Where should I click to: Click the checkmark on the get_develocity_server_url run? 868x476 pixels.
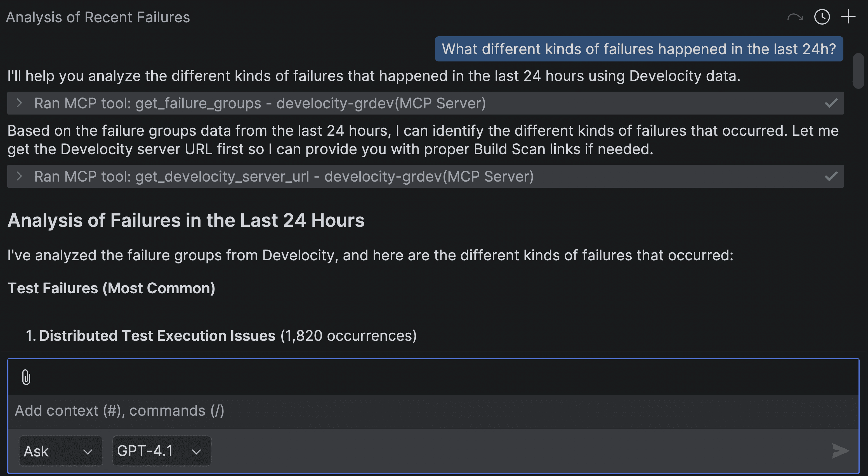click(831, 176)
